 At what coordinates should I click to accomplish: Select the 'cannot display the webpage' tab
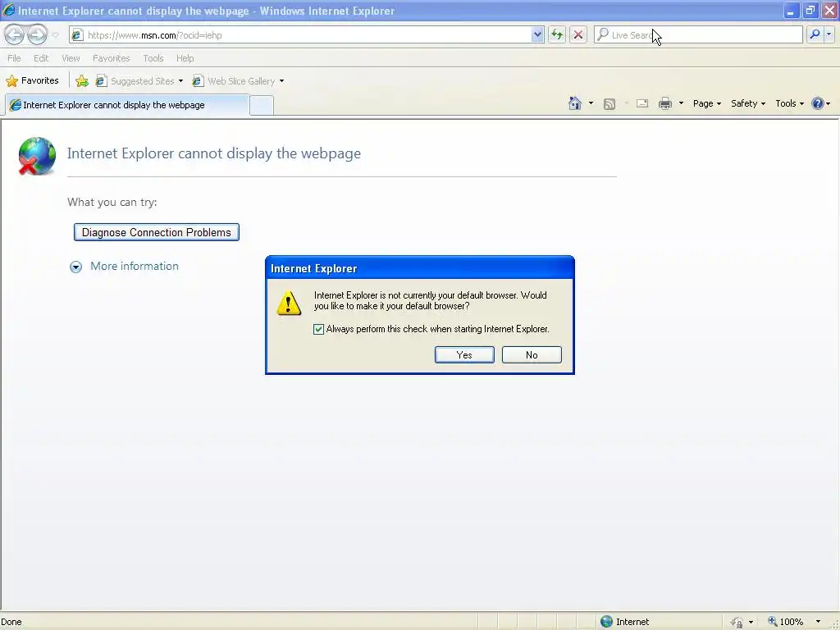tap(127, 105)
